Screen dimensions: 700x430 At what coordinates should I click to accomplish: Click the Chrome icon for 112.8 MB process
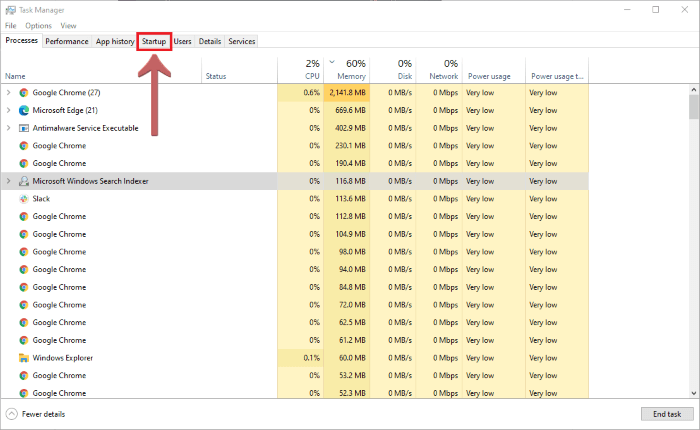[24, 217]
